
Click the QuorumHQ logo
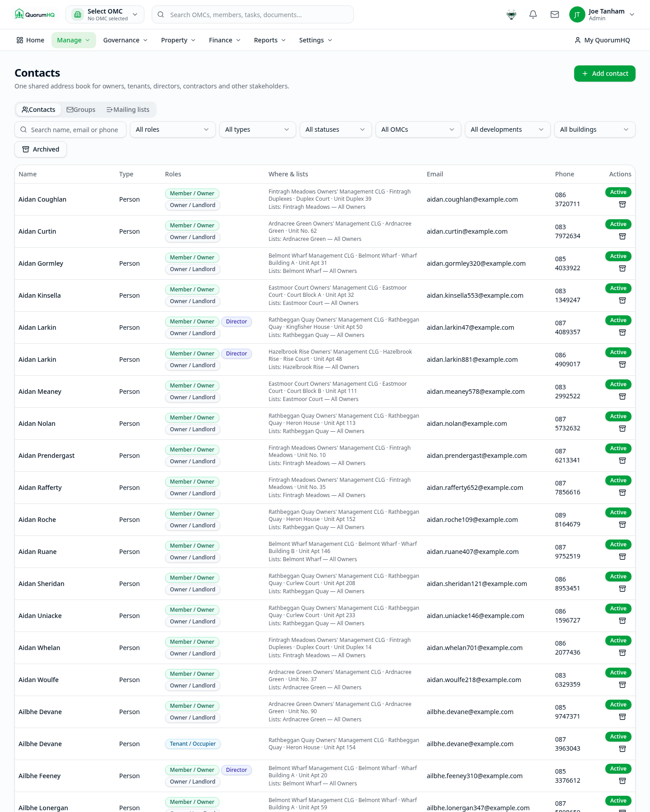coord(35,14)
